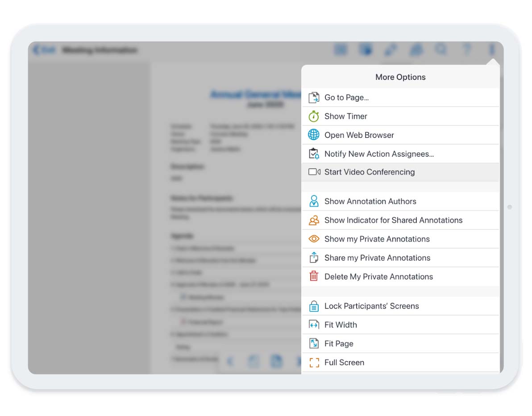Image resolution: width=532 pixels, height=416 pixels.
Task: Click the clipboard bell icon for notifying assignees
Action: (314, 154)
